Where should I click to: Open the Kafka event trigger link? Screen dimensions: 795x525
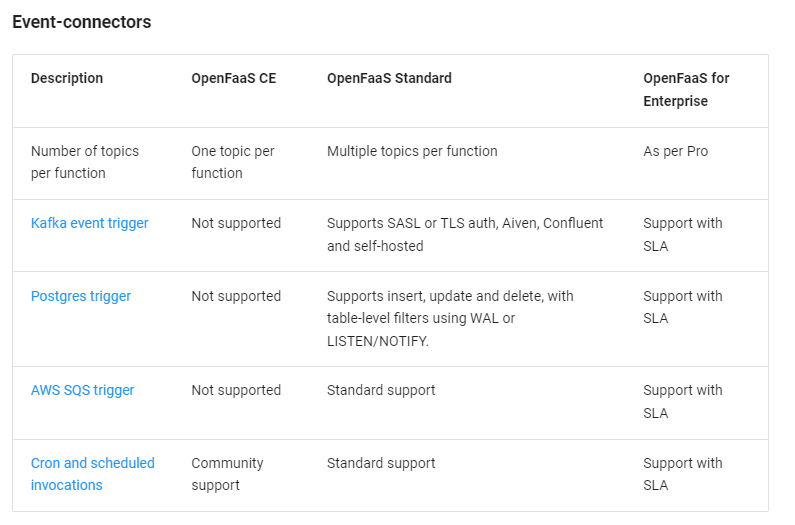point(89,223)
